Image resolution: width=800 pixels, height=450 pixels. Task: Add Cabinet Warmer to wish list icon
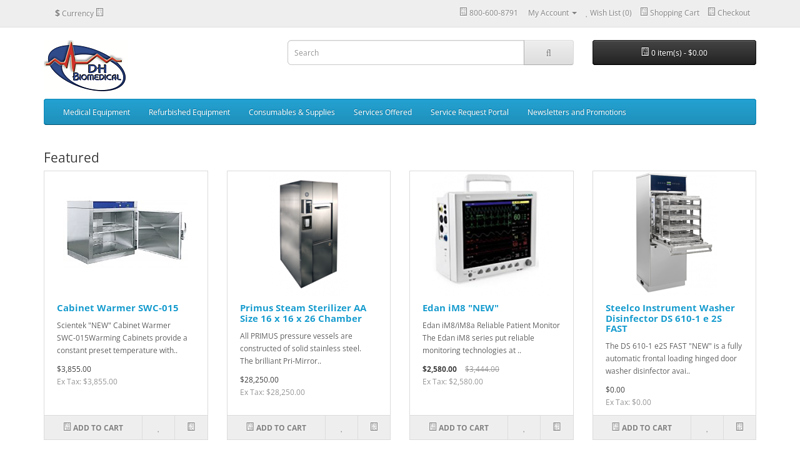pos(158,428)
